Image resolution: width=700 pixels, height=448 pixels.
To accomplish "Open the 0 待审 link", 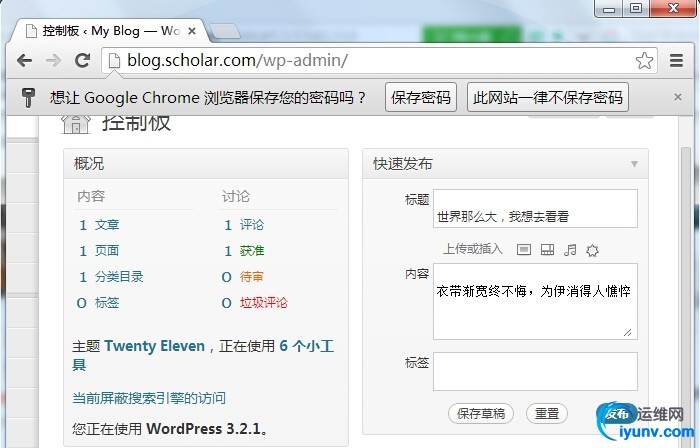I will (x=242, y=277).
